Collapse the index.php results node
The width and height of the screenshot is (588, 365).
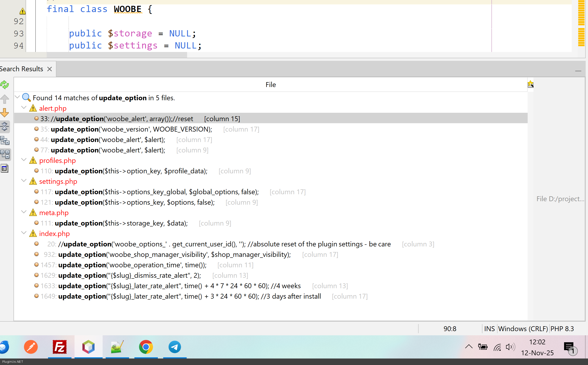click(x=24, y=233)
